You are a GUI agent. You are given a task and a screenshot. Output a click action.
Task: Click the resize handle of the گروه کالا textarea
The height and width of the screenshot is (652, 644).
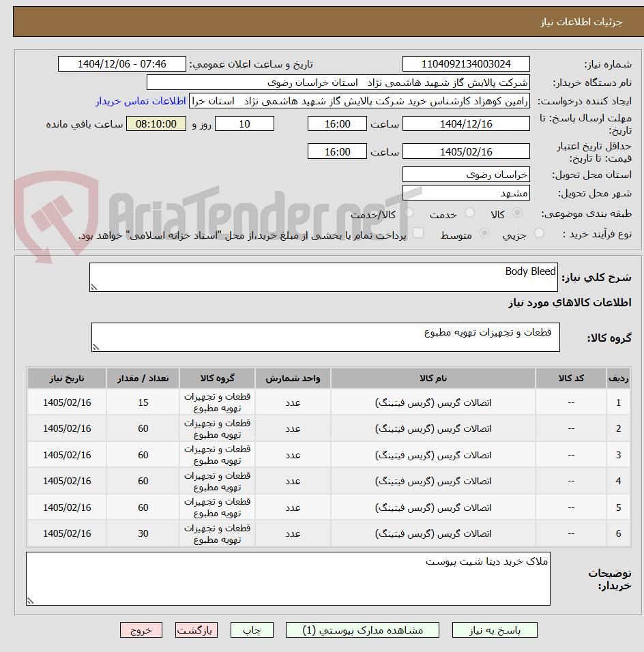(x=96, y=347)
